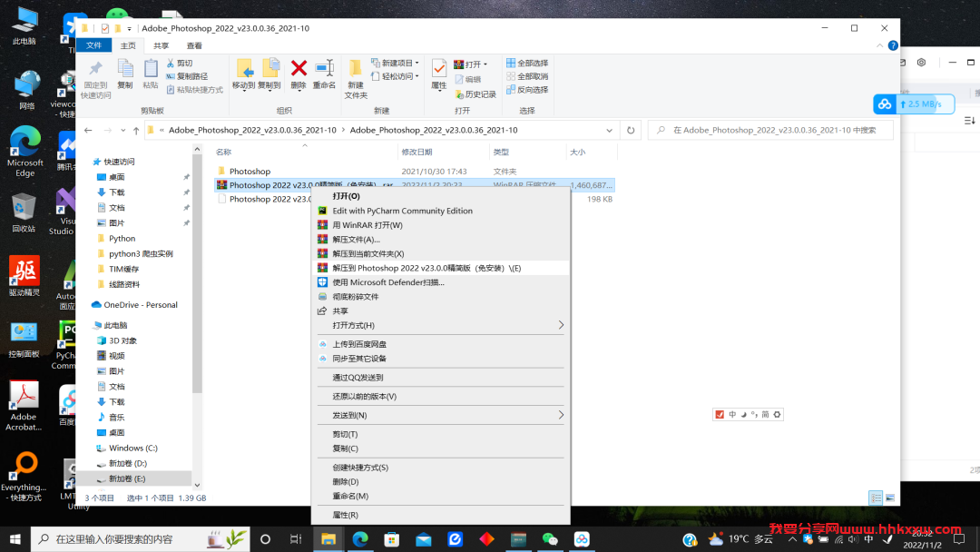Open the File (文件) ribbon tab
This screenshot has width=980, height=552.
click(93, 45)
